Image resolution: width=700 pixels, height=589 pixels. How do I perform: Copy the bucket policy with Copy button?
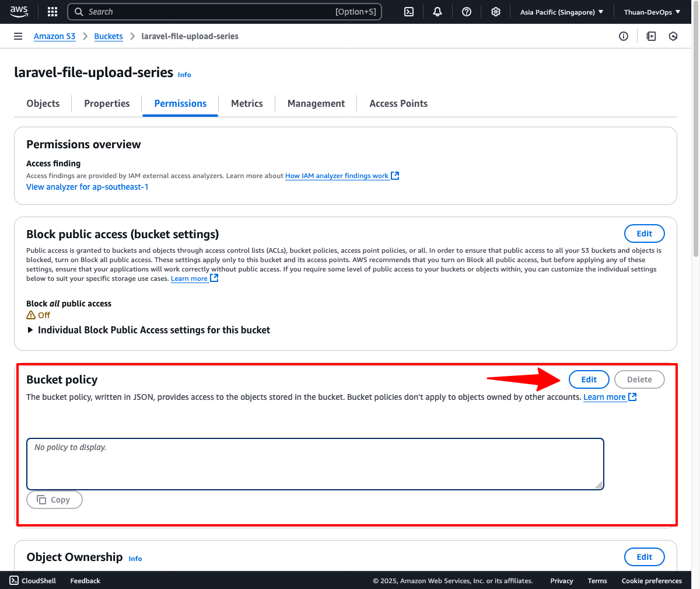pyautogui.click(x=54, y=500)
